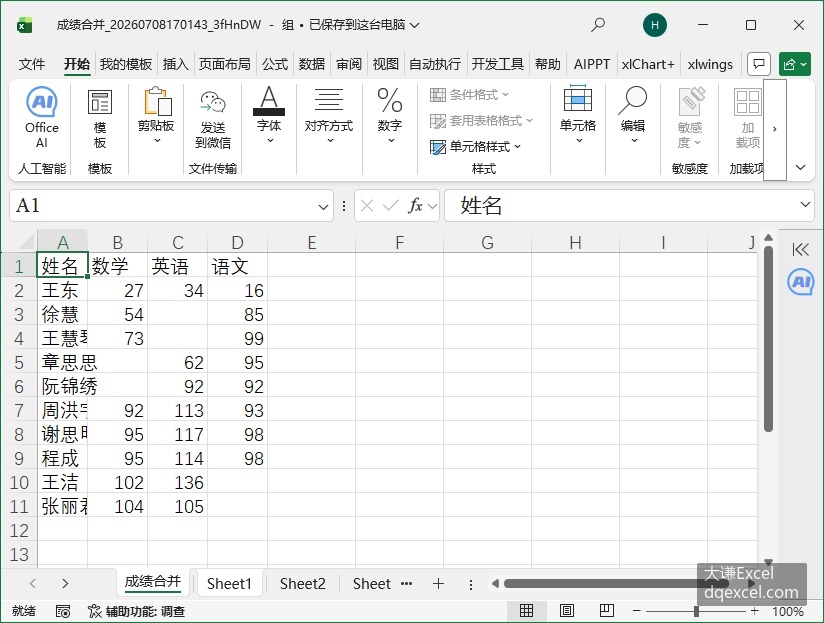Switch to the 数据 ribbon tab
The height and width of the screenshot is (623, 824).
tap(312, 64)
